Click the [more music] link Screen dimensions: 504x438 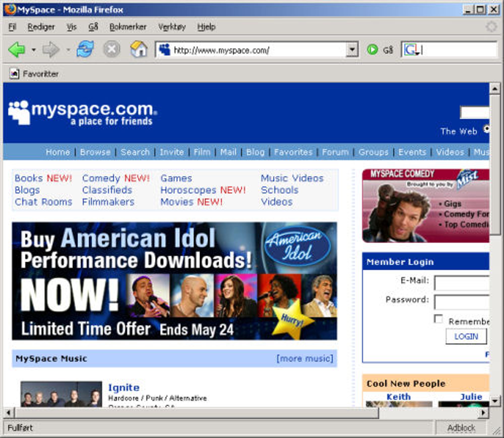point(305,358)
